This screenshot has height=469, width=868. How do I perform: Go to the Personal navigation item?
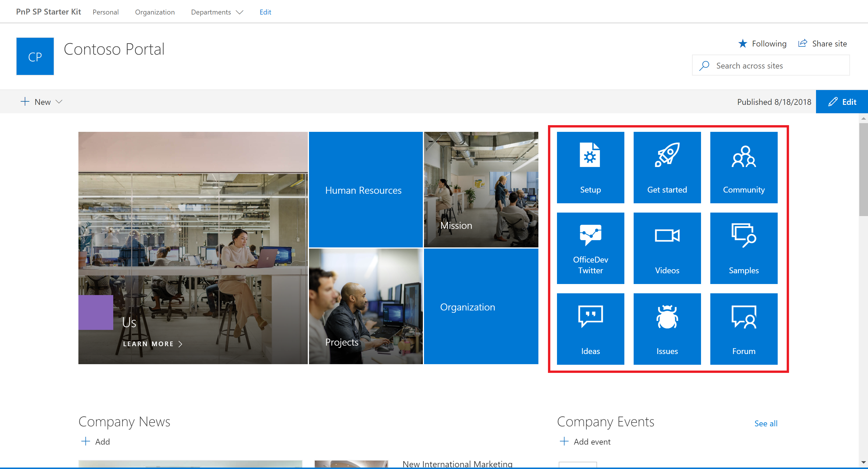[105, 12]
